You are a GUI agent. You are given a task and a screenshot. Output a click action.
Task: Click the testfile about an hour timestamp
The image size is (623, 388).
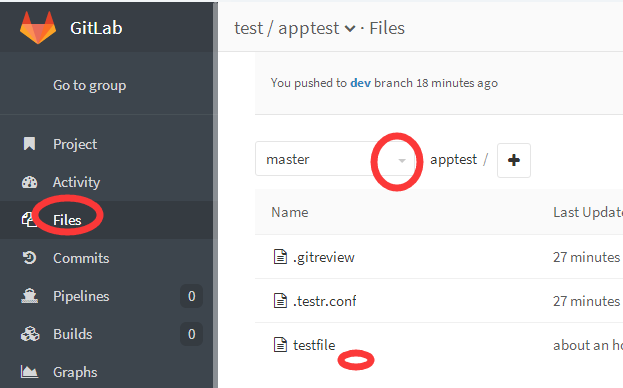588,345
